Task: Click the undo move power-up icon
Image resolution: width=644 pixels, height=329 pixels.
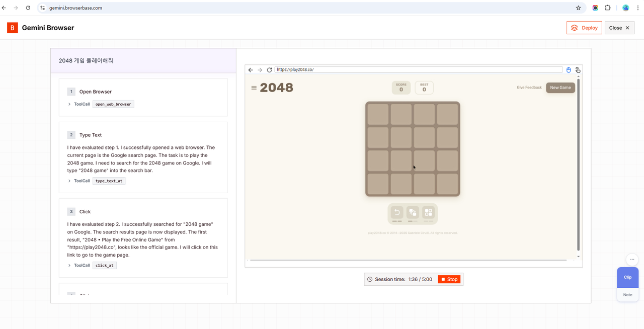Action: pyautogui.click(x=397, y=213)
